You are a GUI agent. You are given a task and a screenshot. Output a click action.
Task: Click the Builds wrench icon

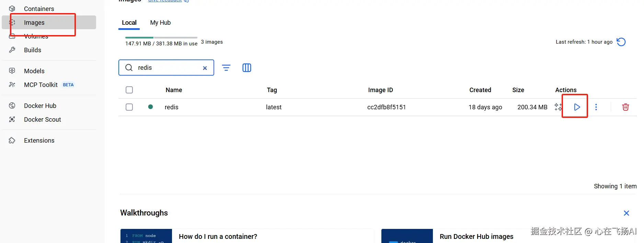[x=12, y=50]
